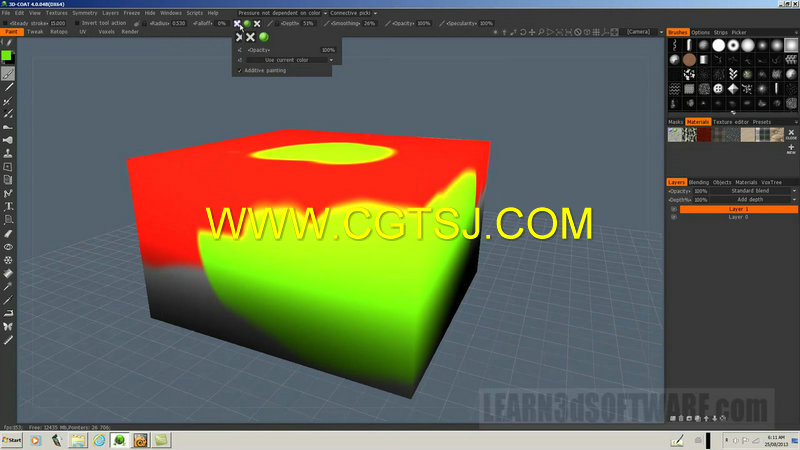The width and height of the screenshot is (800, 450).
Task: Pick the dark red material thumbnail
Action: pyautogui.click(x=704, y=135)
